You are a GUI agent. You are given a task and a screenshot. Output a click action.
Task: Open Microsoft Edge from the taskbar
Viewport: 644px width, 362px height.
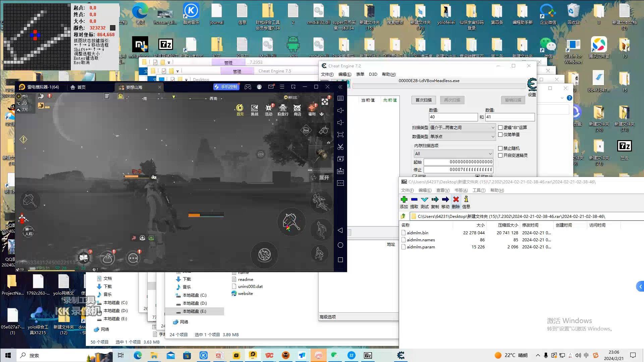(138, 355)
